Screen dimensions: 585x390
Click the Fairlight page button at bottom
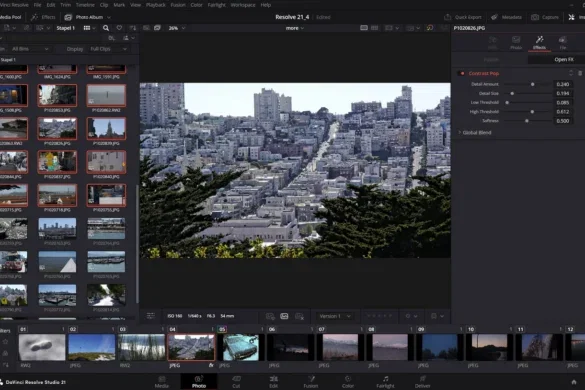(385, 382)
